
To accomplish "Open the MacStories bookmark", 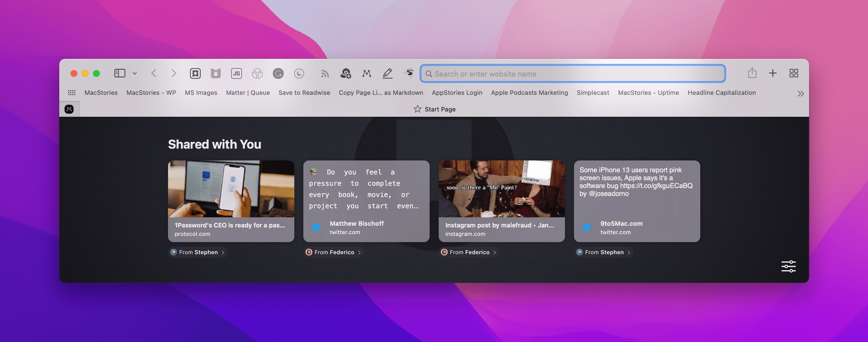I will click(x=101, y=93).
